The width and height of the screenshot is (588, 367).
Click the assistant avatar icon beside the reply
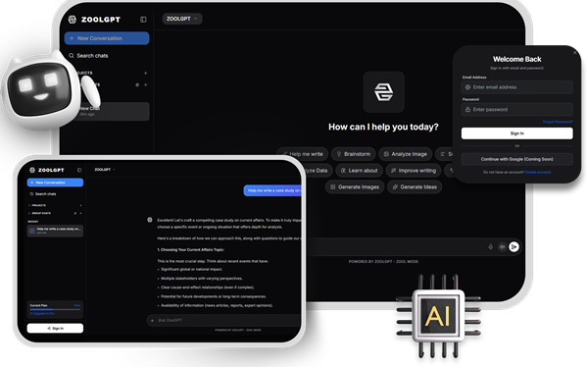(x=150, y=220)
